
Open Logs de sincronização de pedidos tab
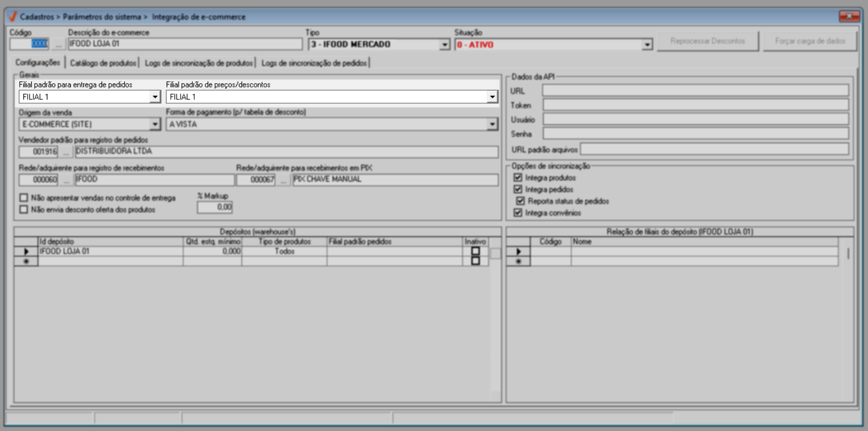pyautogui.click(x=314, y=63)
